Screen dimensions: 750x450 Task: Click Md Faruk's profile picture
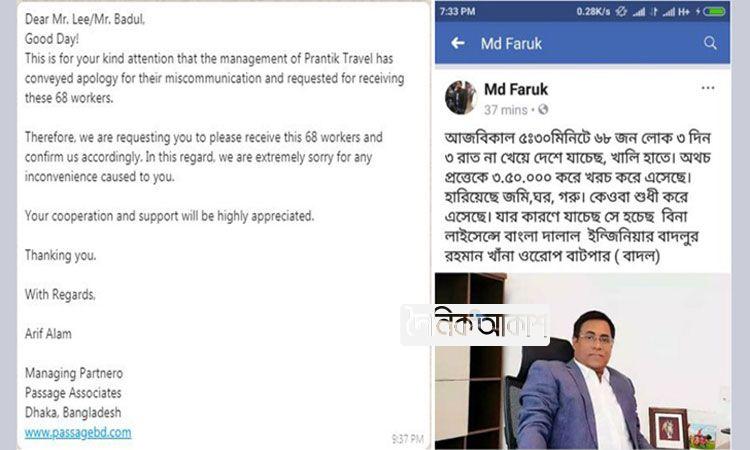(x=460, y=98)
